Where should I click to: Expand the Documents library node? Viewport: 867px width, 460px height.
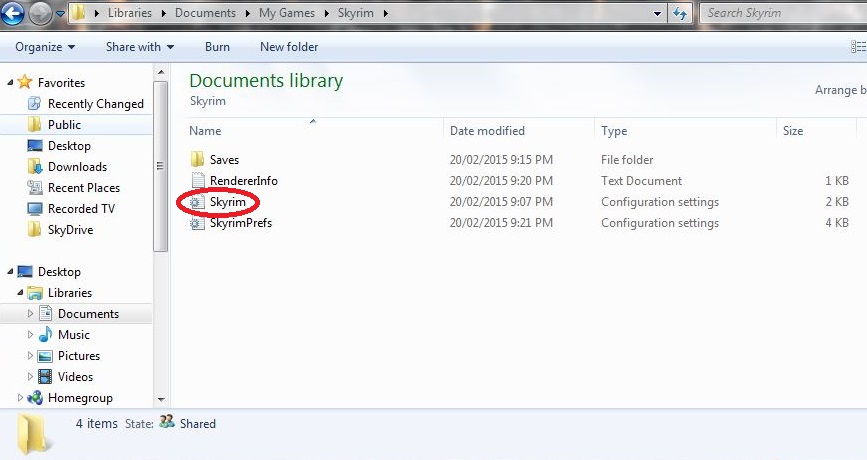tap(30, 313)
